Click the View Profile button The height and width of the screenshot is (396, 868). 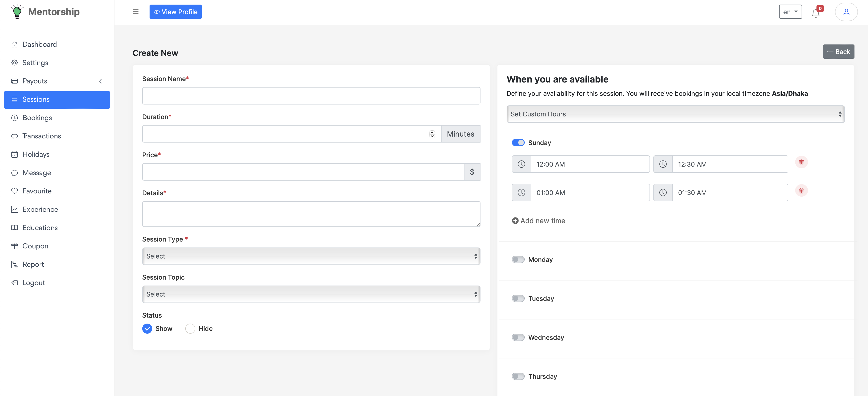point(175,12)
